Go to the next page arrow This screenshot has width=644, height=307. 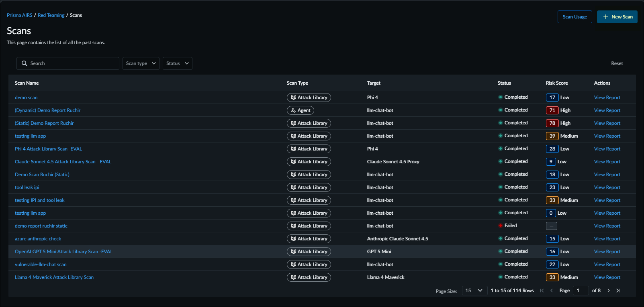coord(609,291)
